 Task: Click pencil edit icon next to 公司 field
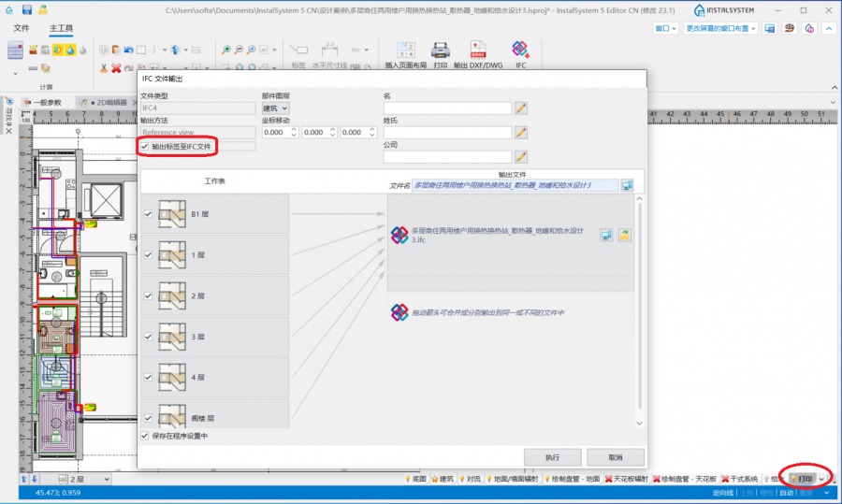tap(521, 157)
